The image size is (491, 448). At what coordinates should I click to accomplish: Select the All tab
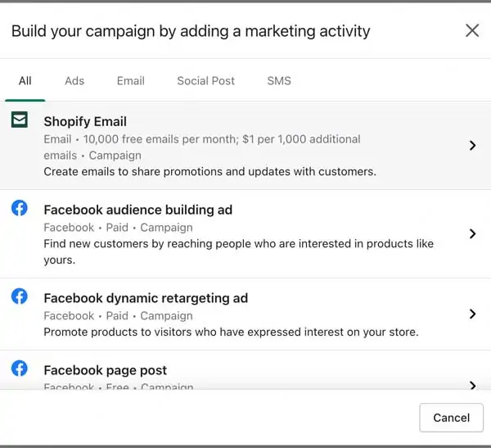point(25,81)
